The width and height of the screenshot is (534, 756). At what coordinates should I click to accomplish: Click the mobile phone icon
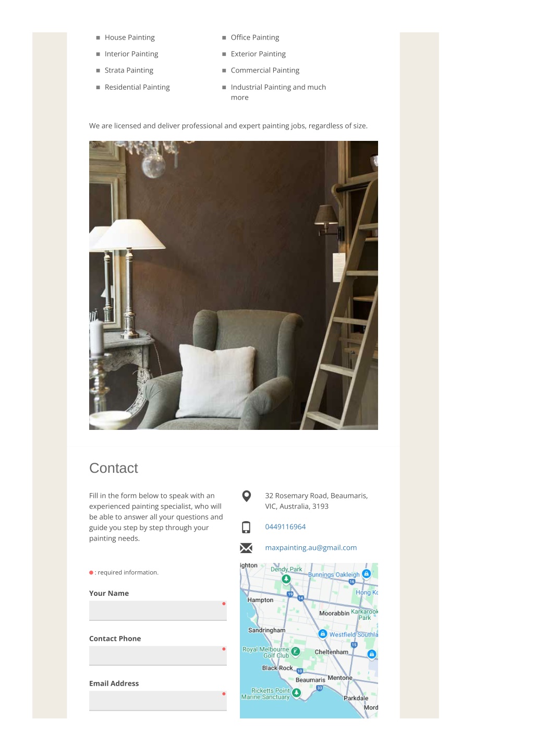(x=246, y=527)
